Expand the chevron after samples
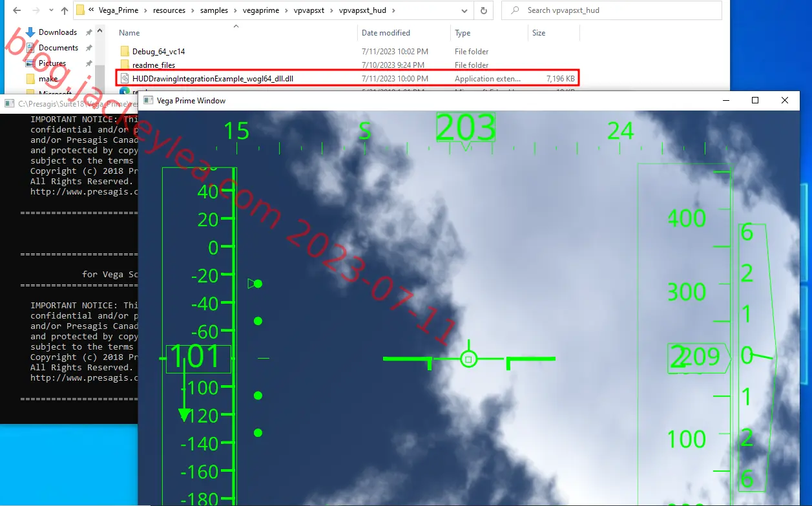 pyautogui.click(x=236, y=10)
